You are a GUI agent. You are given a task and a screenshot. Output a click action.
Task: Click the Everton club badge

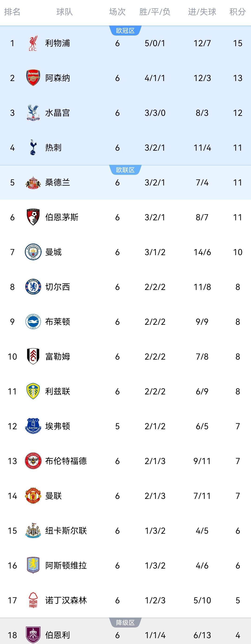click(33, 426)
